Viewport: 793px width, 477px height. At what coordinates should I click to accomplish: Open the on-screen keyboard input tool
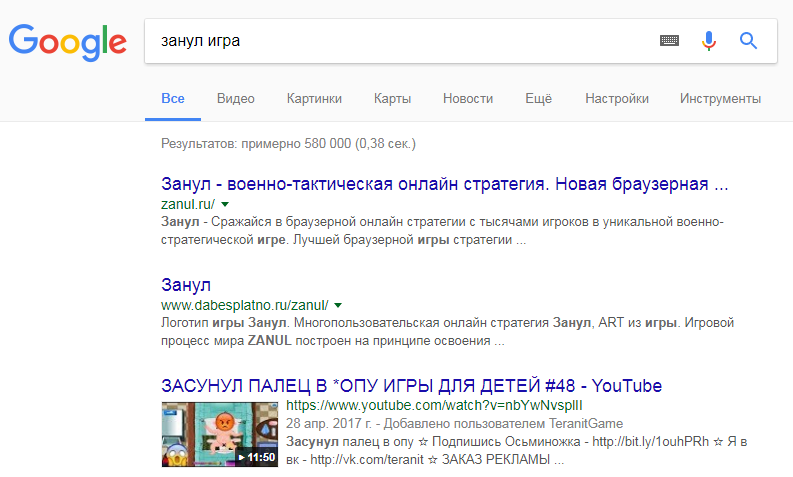click(x=669, y=40)
